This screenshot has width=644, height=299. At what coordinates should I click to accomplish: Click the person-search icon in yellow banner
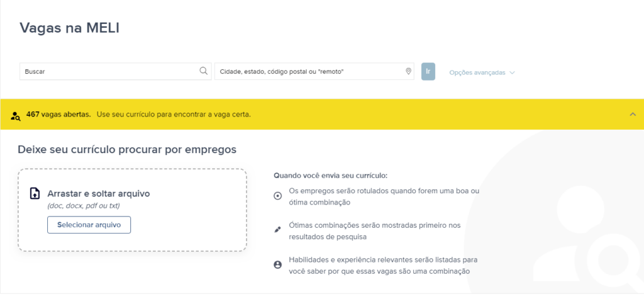[x=16, y=115]
